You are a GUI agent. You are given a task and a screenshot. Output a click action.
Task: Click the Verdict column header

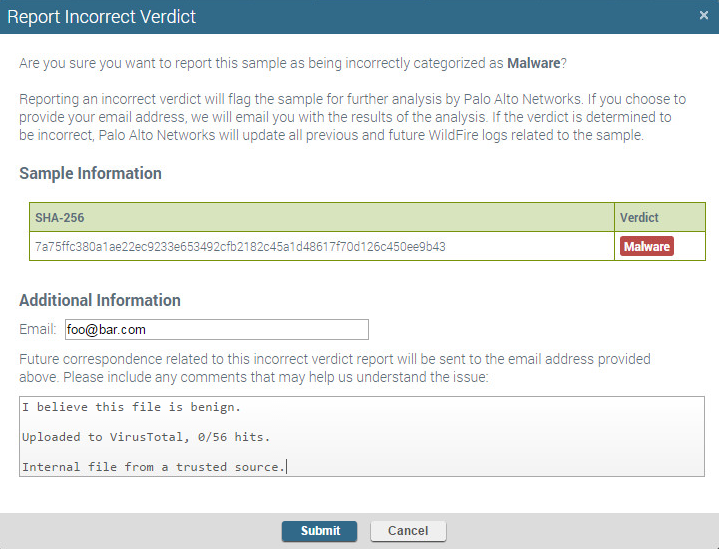639,217
